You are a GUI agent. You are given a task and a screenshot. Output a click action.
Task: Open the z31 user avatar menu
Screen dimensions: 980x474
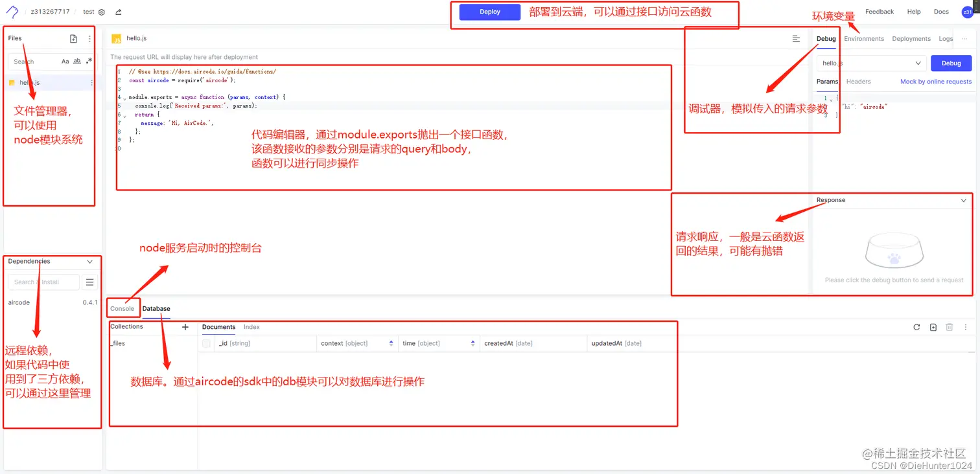point(967,12)
